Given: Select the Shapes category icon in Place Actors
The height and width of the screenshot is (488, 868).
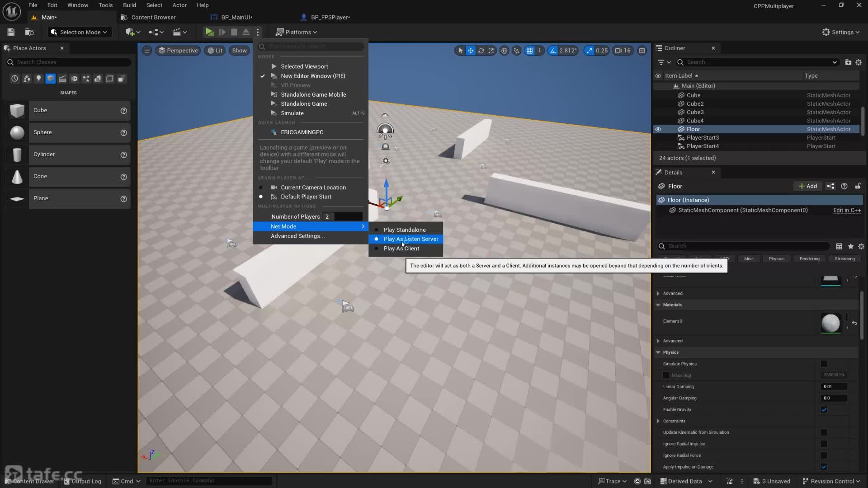Looking at the screenshot, I should [x=50, y=79].
